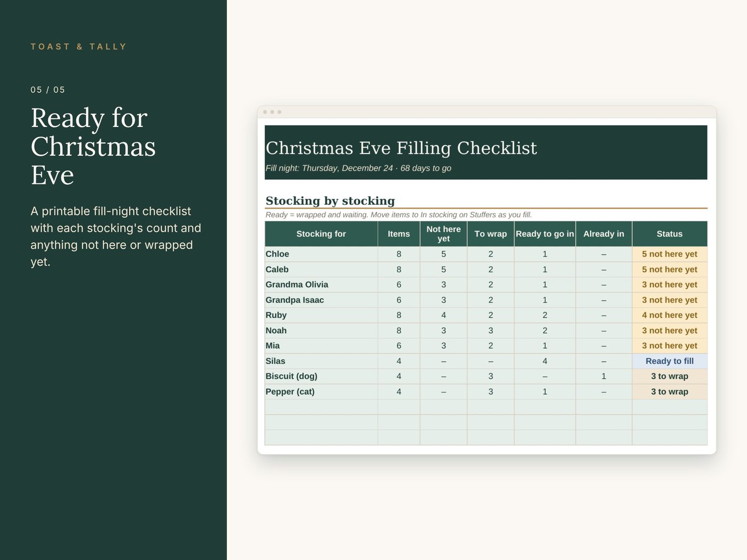This screenshot has width=747, height=560.
Task: Click Pepper's "3 to wrap" status
Action: [x=670, y=391]
